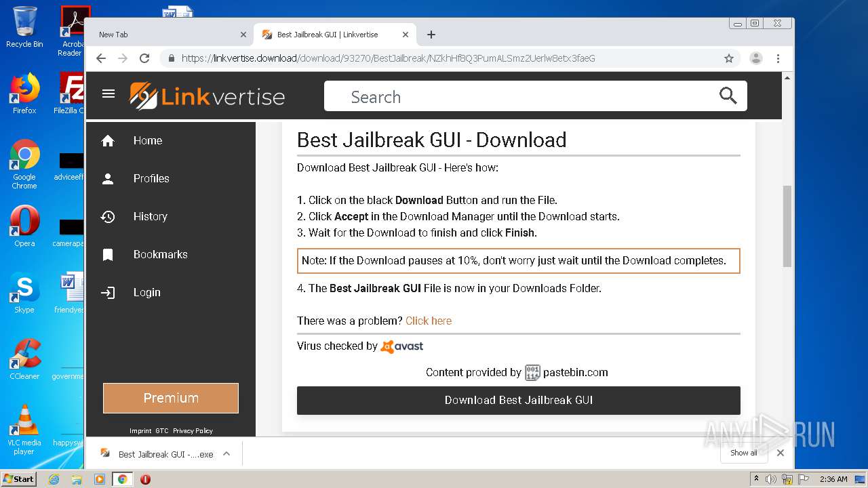
Task: Click Show all downloads
Action: pos(744,453)
